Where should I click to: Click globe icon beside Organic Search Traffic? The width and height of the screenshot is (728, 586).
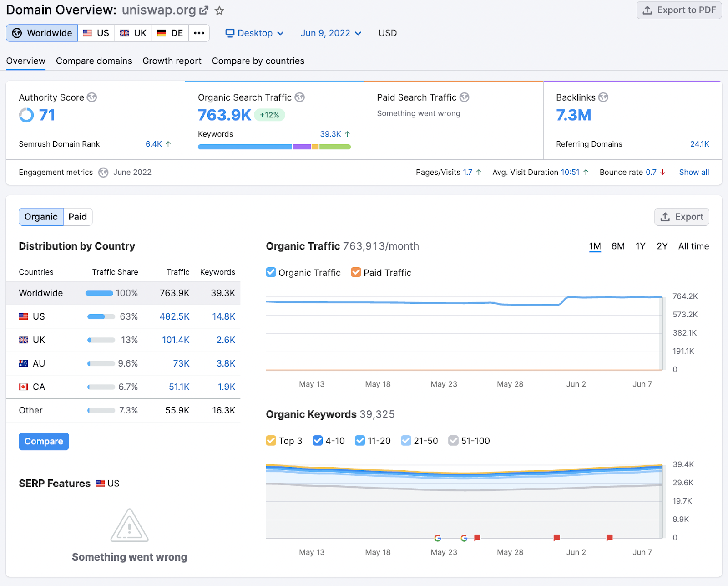point(300,97)
